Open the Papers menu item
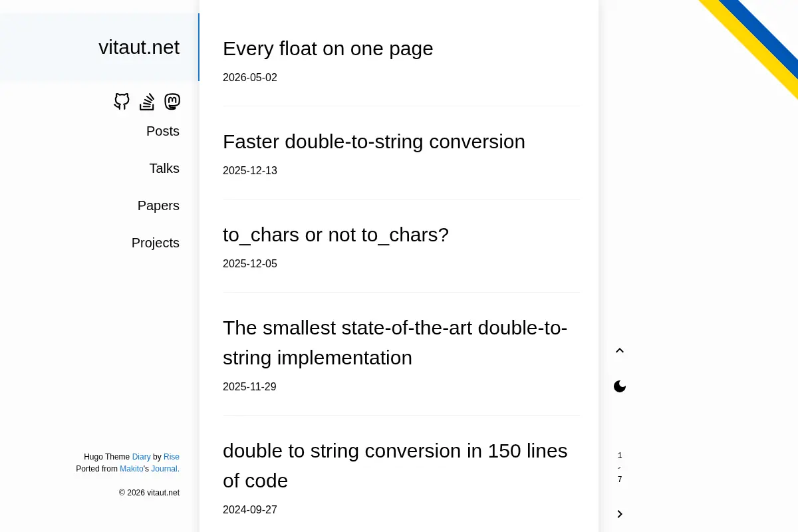Screen dimensions: 798x532 click(158, 205)
